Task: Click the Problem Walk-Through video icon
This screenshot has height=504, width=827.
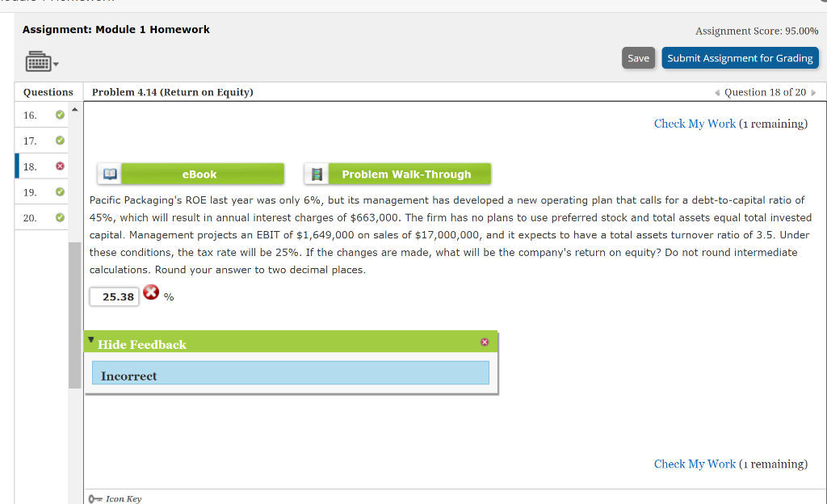Action: 317,173
